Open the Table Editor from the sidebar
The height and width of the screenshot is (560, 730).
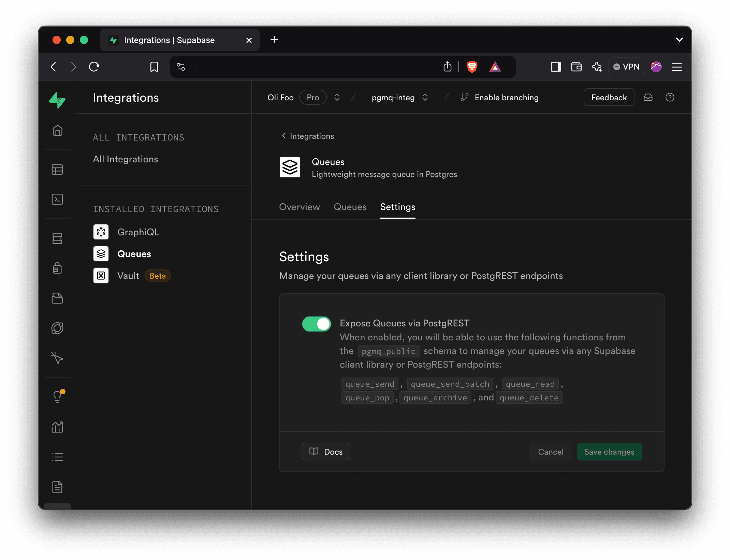pyautogui.click(x=57, y=170)
